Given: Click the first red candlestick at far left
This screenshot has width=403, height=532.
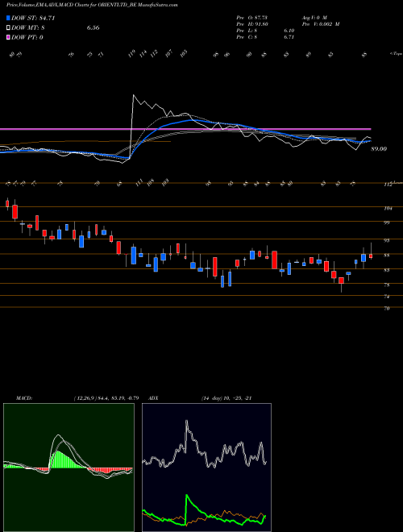Looking at the screenshot, I should (x=7, y=203).
